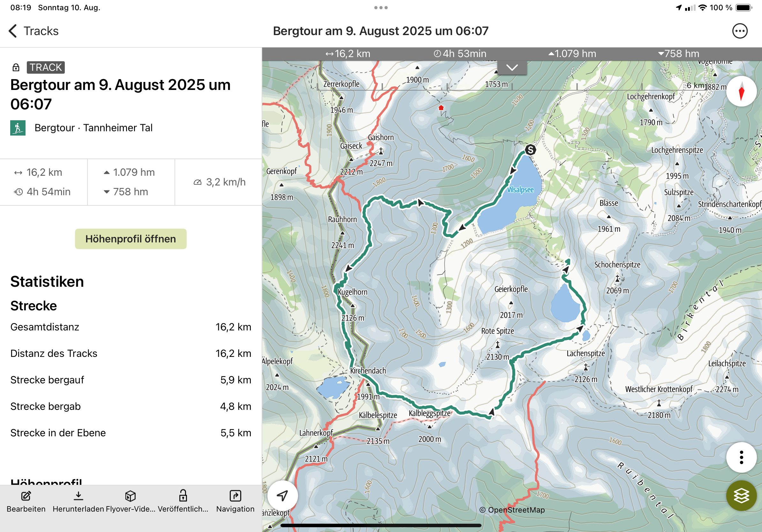Tap the start marker S on map
The image size is (762, 532).
530,150
